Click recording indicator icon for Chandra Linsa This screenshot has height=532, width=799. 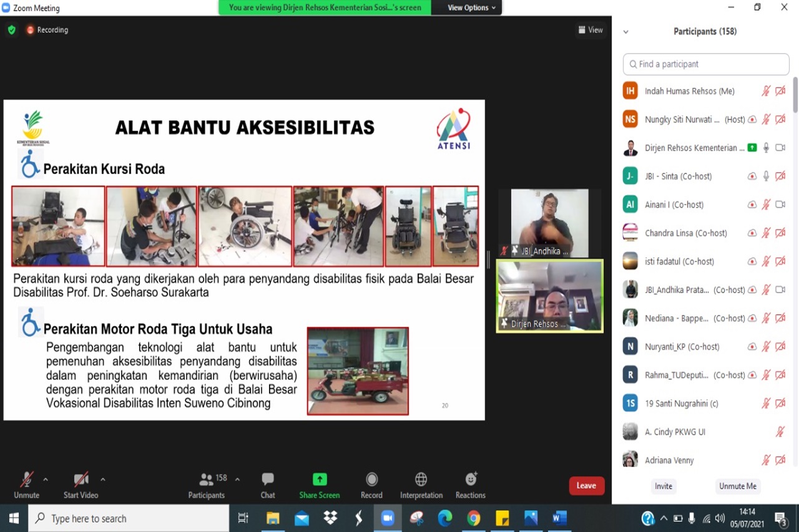tap(752, 233)
